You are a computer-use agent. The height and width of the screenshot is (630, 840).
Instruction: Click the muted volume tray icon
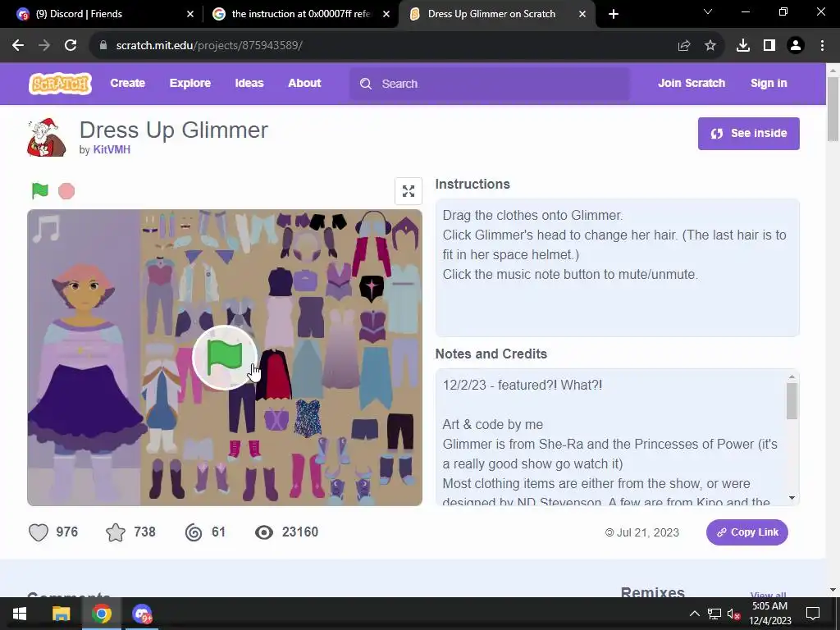[733, 614]
